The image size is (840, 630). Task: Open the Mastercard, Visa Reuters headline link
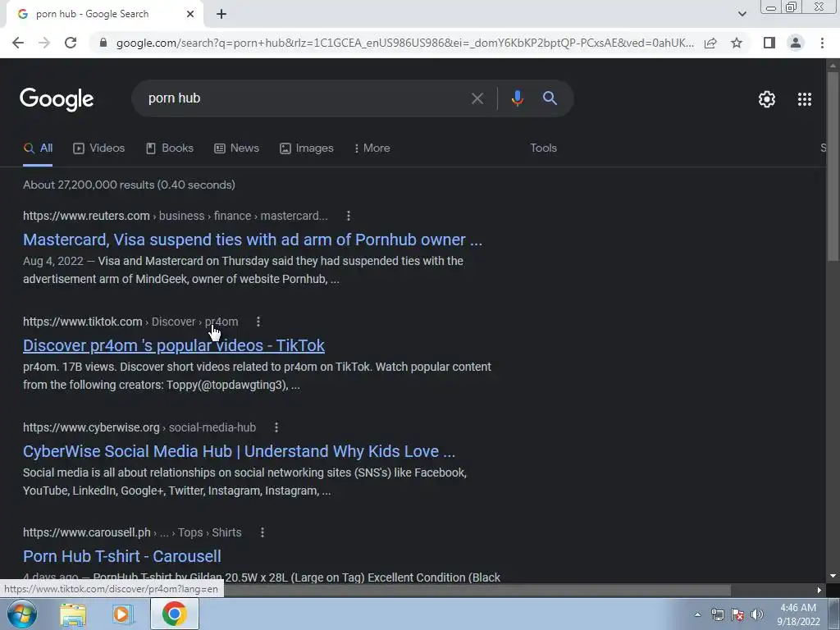[x=253, y=240]
